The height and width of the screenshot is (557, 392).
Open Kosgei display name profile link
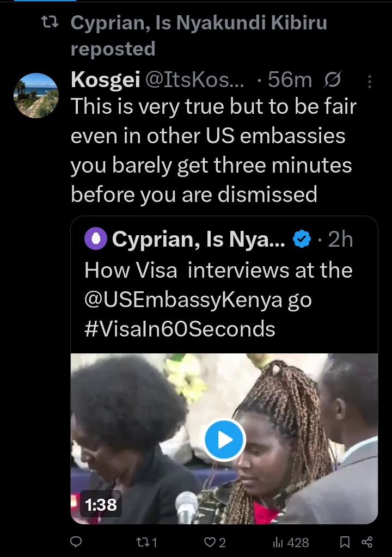(x=105, y=81)
